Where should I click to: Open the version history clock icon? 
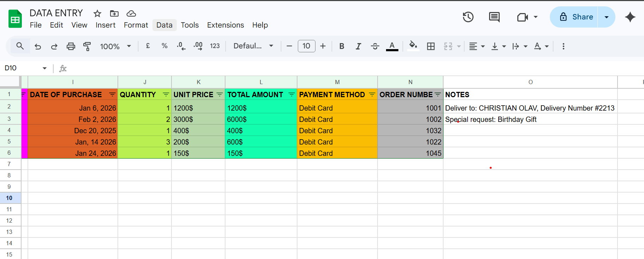[468, 17]
